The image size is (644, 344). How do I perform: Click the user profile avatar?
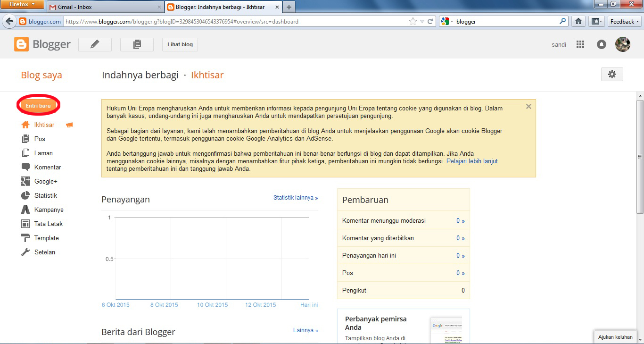point(623,44)
